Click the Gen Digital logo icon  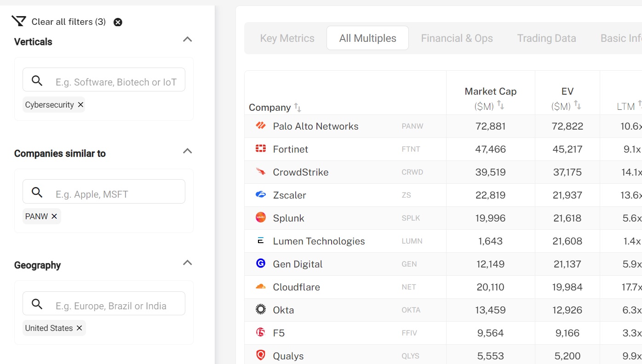pyautogui.click(x=261, y=263)
